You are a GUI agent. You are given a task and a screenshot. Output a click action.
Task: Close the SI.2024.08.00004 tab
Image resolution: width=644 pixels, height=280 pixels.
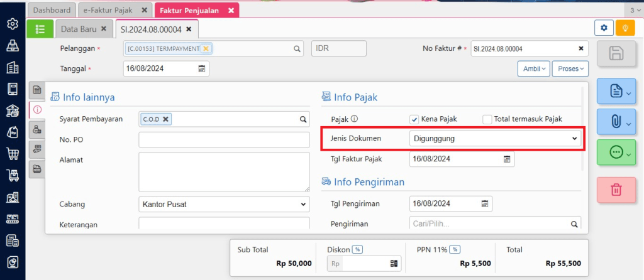click(189, 29)
